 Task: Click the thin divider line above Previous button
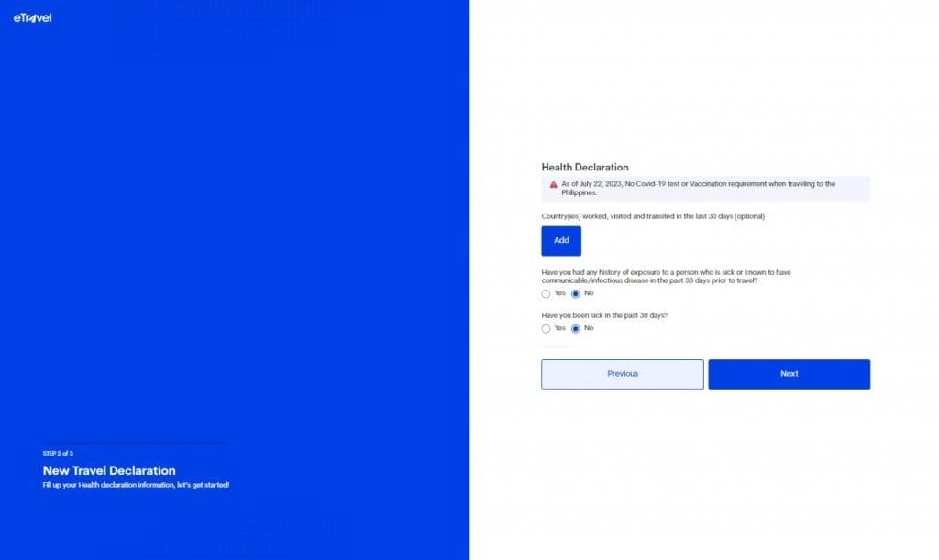click(x=558, y=346)
